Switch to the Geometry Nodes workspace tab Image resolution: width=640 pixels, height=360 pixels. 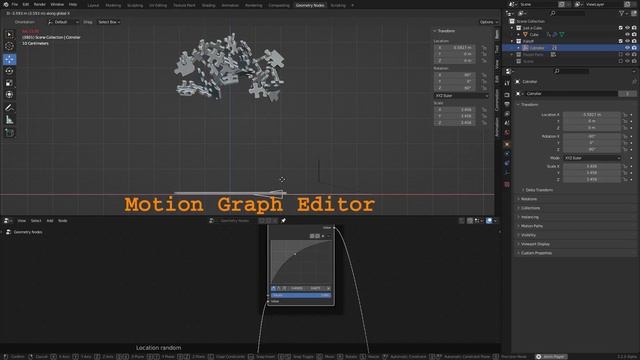310,5
